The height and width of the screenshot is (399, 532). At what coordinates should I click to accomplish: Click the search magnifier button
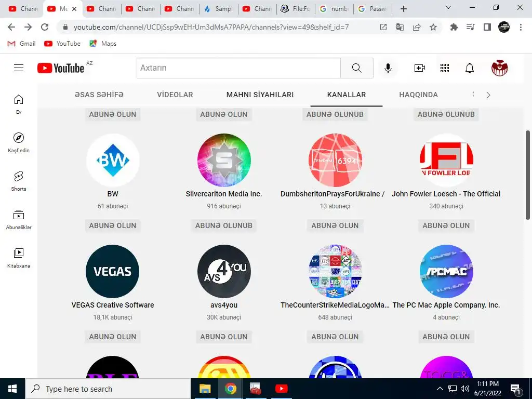click(x=356, y=68)
